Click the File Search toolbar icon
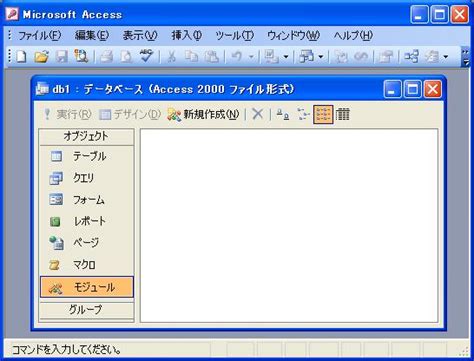 [x=81, y=57]
